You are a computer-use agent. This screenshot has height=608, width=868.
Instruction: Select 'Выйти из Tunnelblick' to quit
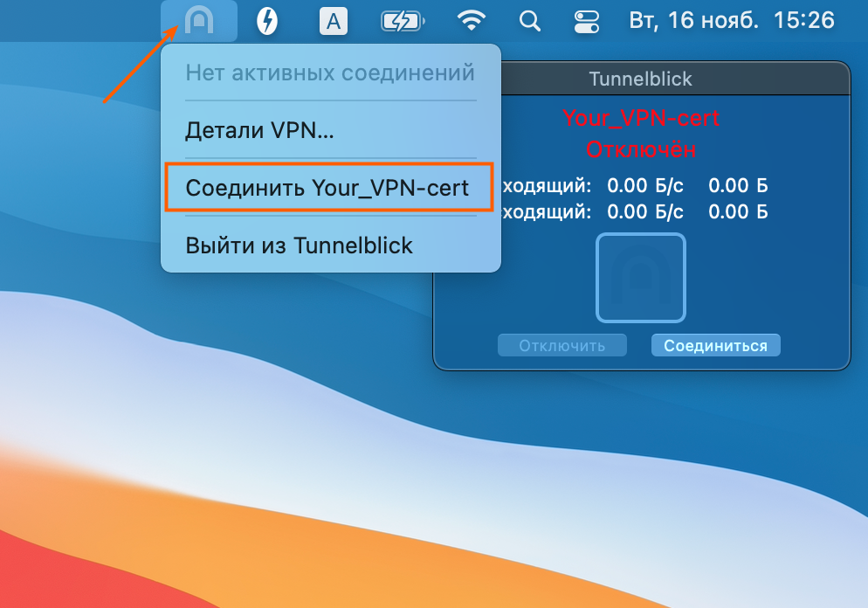point(299,245)
